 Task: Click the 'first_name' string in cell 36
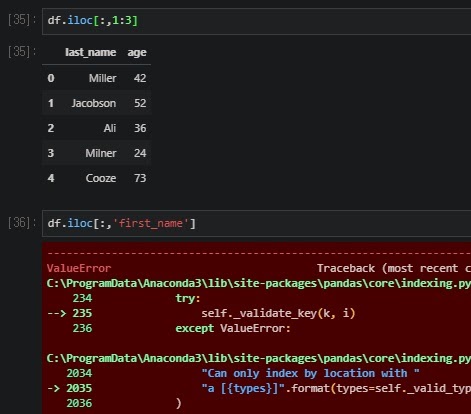tap(151, 223)
